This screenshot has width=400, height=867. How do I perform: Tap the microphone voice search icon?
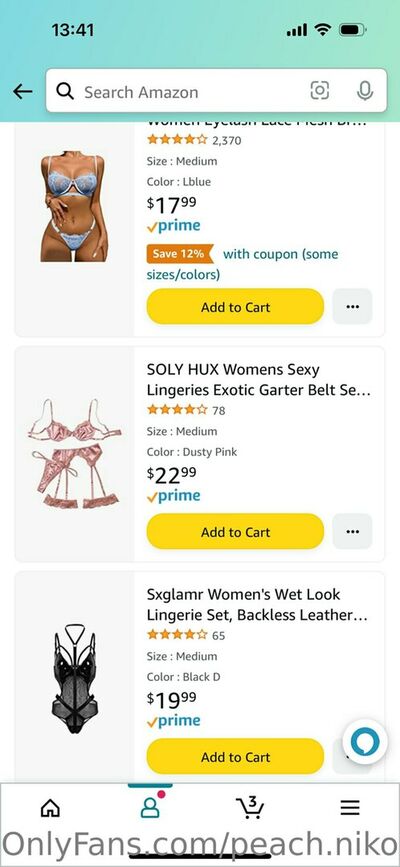click(x=365, y=91)
